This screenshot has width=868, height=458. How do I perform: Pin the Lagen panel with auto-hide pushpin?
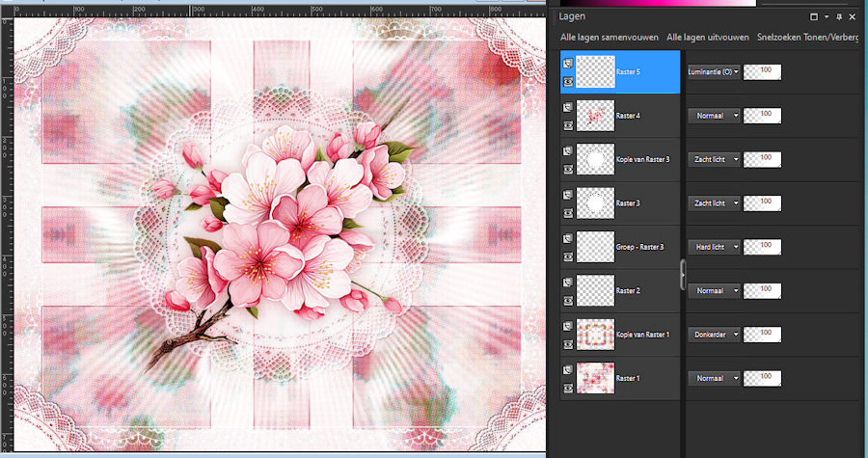pos(839,16)
